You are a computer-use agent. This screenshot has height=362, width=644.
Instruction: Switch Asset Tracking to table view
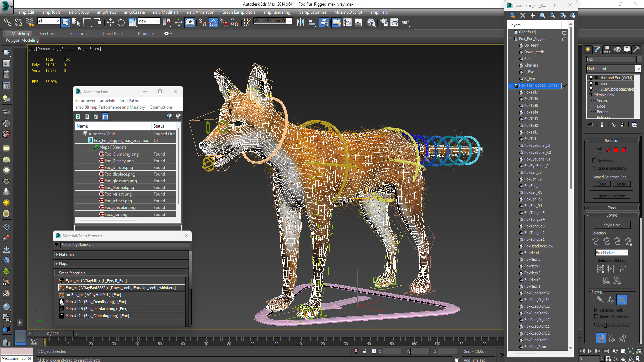(105, 117)
